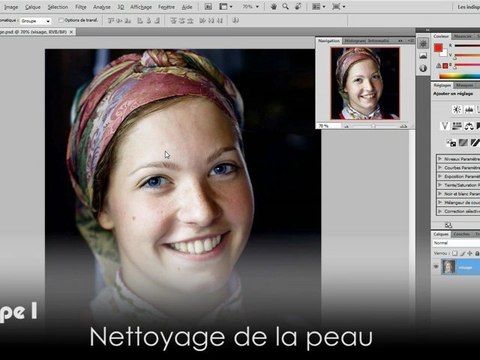The height and width of the screenshot is (360, 480).
Task: Click the Navigation panel zoom slider
Action: (x=374, y=126)
